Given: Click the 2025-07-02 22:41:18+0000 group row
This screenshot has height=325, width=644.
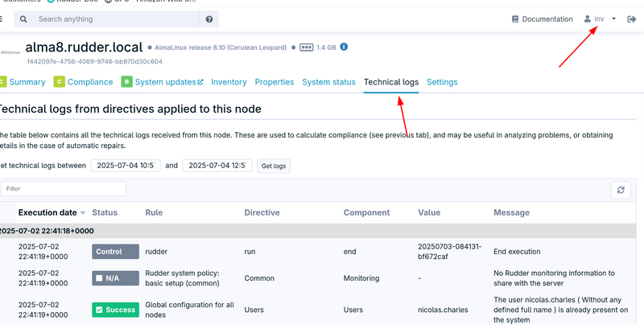Looking at the screenshot, I should click(316, 231).
